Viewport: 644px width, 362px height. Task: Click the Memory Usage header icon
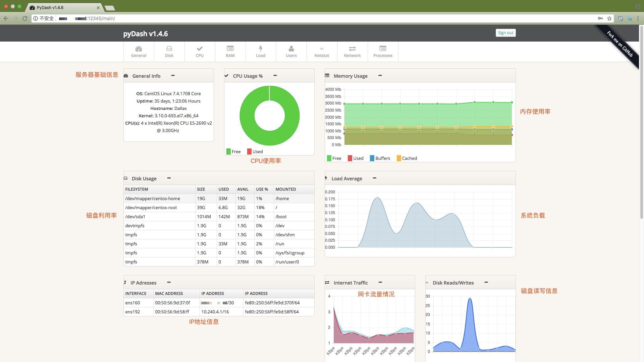tap(327, 76)
